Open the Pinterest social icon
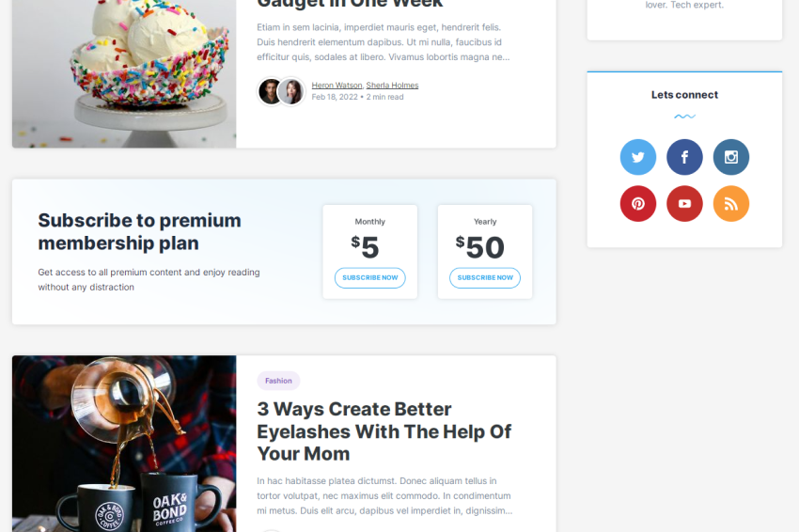The image size is (799, 532). pos(638,204)
